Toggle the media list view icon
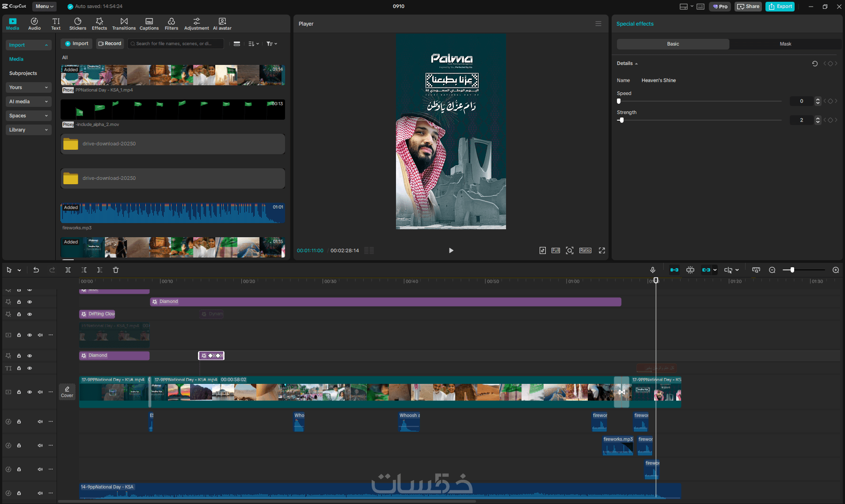 pos(237,44)
